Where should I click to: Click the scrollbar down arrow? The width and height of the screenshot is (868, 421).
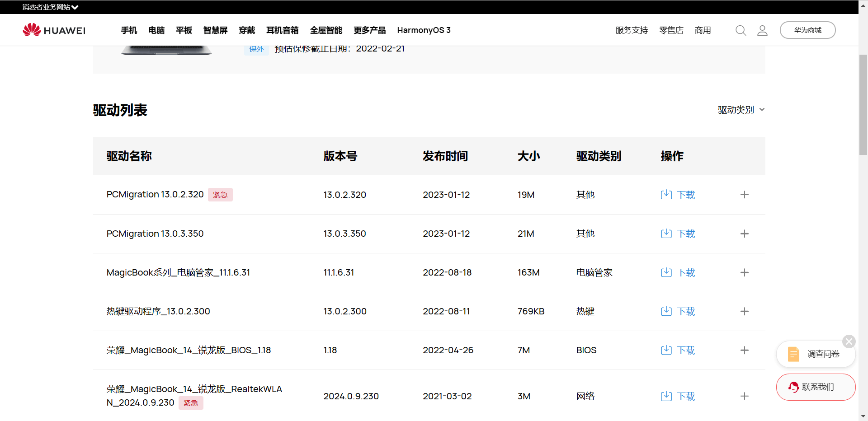point(863,416)
